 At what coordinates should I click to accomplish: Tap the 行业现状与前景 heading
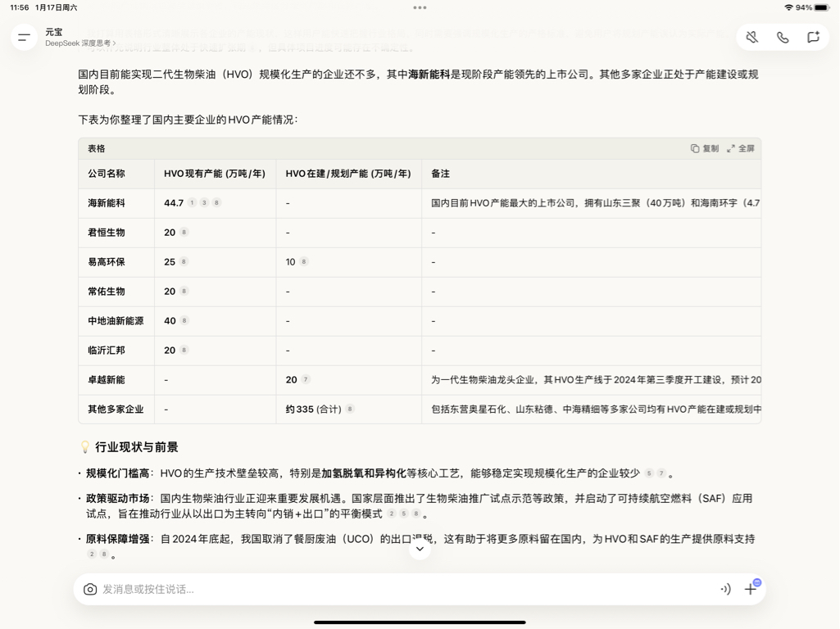137,447
